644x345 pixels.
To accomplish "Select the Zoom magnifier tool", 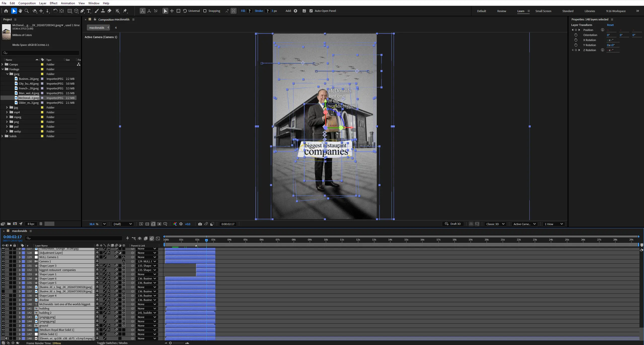I will pos(27,11).
